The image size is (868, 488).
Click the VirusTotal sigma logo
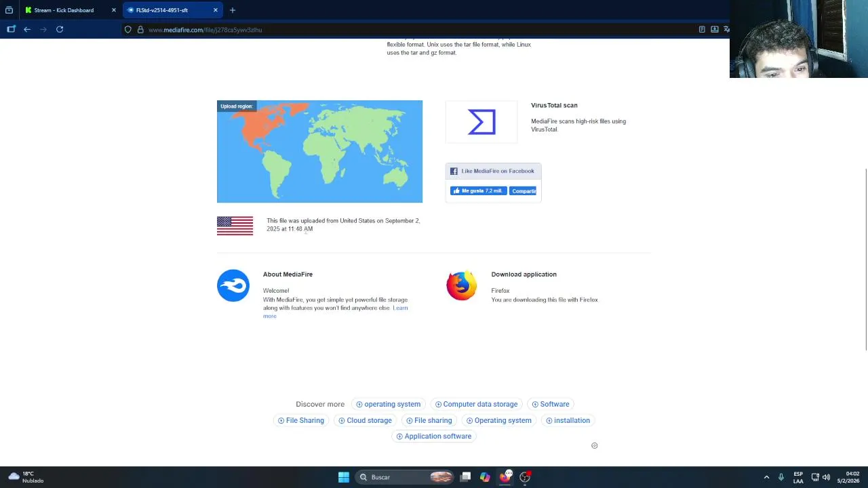[481, 122]
